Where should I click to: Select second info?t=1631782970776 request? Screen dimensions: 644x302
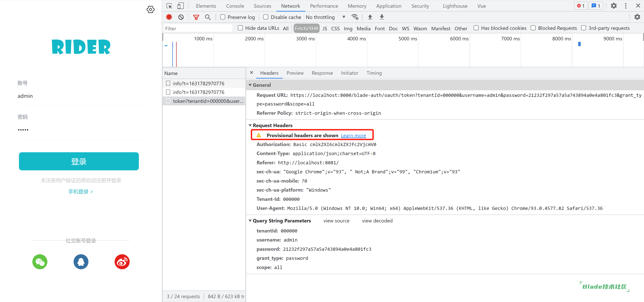click(204, 92)
